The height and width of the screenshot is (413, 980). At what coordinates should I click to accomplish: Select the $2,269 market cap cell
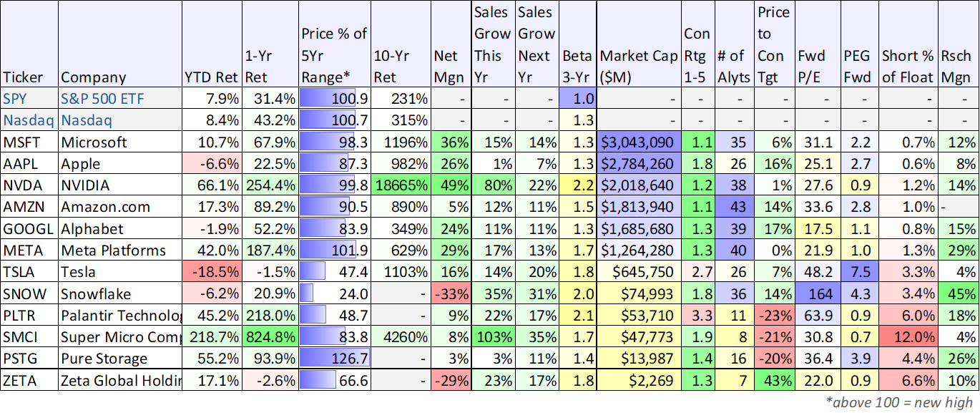click(638, 380)
